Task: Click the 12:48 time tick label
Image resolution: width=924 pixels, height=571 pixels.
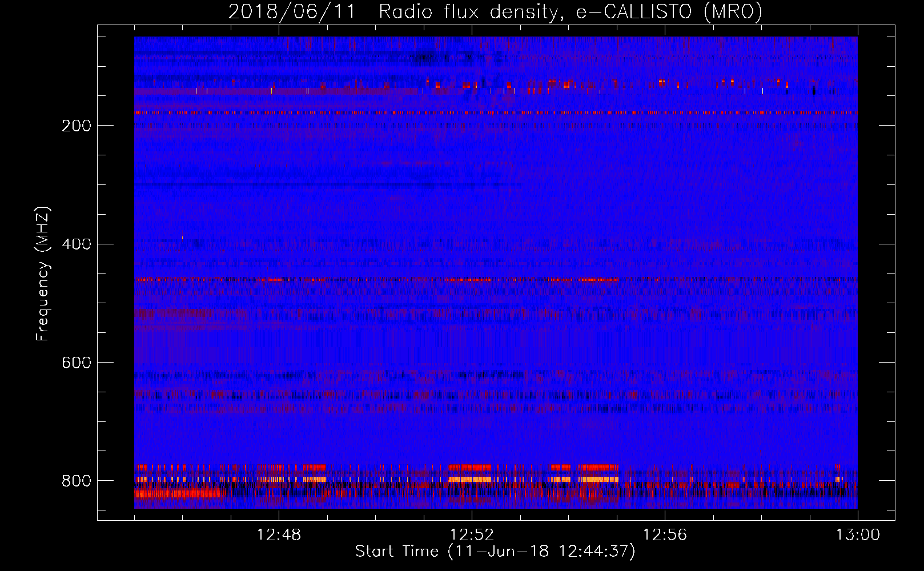Action: coord(279,535)
